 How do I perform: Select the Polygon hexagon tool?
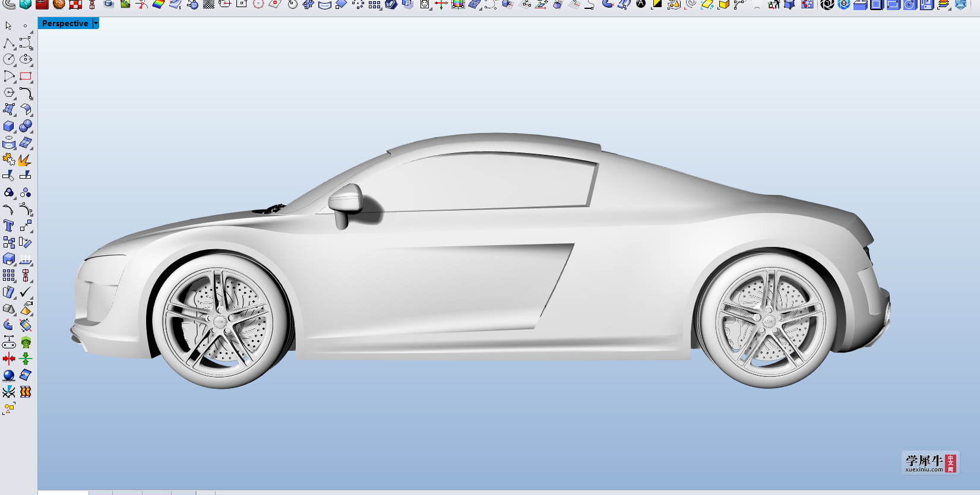pos(9,93)
